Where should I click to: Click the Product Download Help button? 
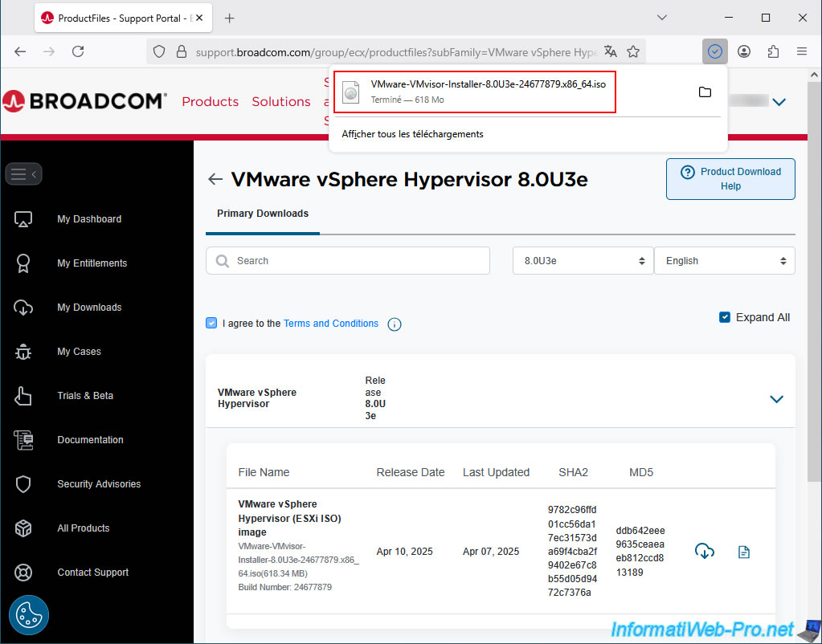pyautogui.click(x=730, y=178)
